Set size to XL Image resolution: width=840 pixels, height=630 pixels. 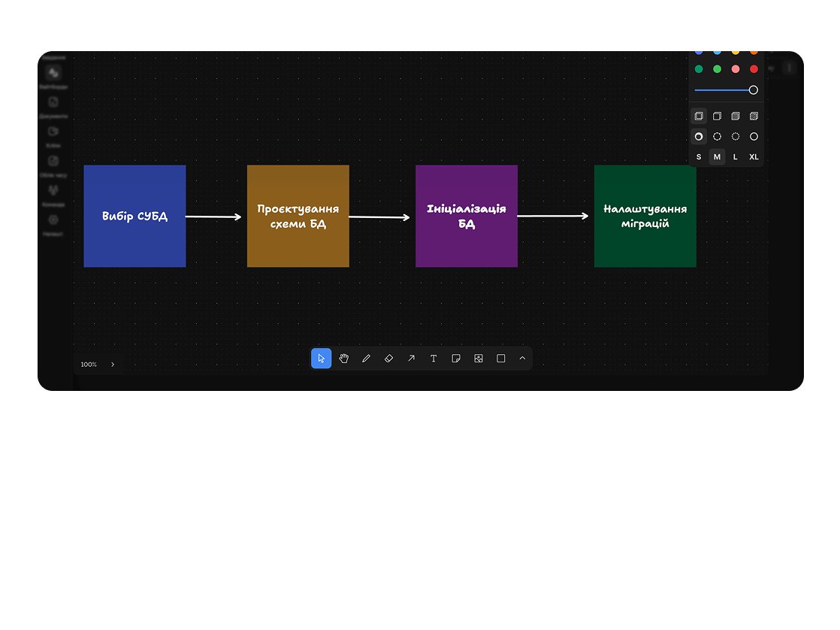pyautogui.click(x=754, y=157)
